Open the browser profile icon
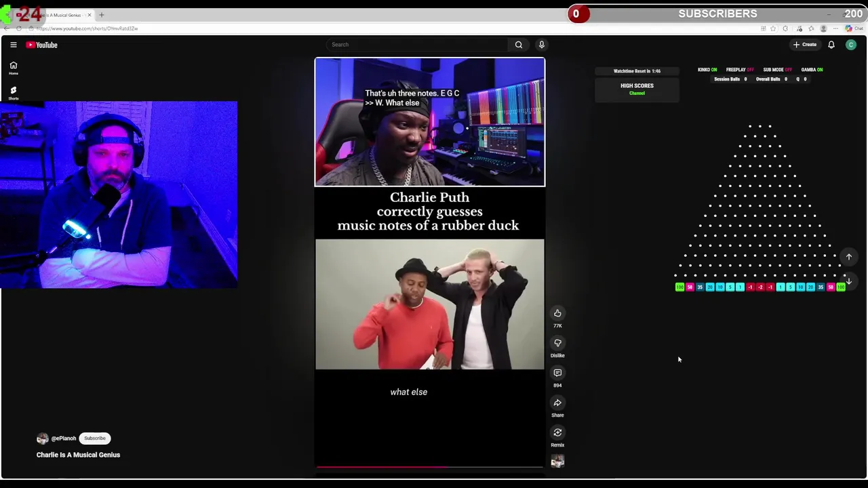The height and width of the screenshot is (488, 868). 823,28
